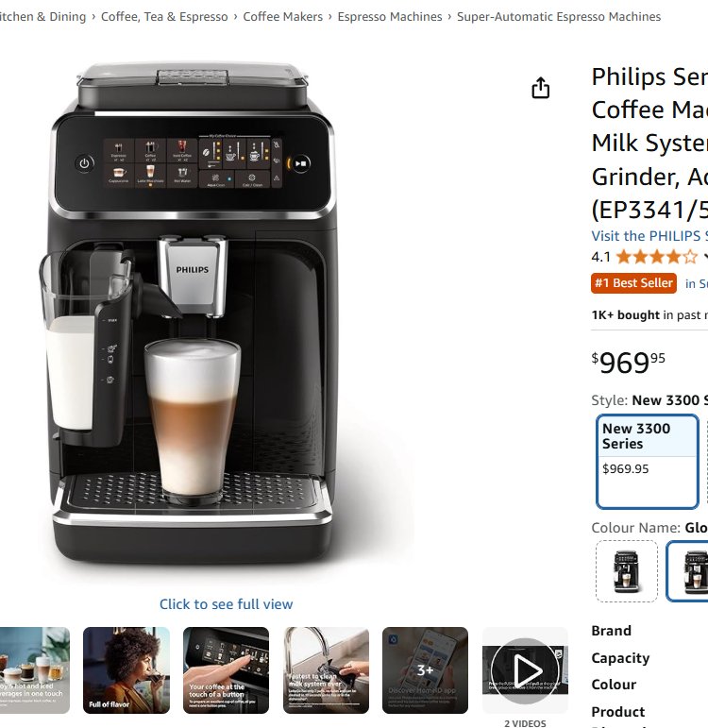Click to see full view link
Image resolution: width=708 pixels, height=728 pixels.
[x=227, y=604]
